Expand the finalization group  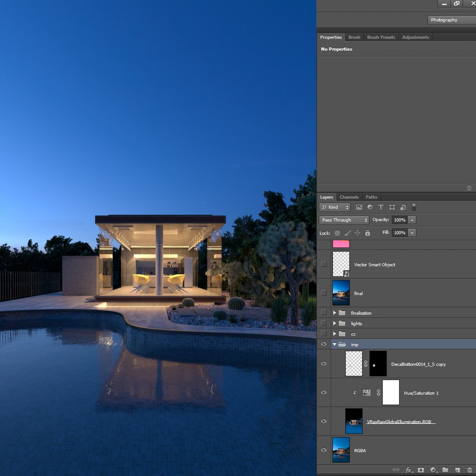click(334, 313)
